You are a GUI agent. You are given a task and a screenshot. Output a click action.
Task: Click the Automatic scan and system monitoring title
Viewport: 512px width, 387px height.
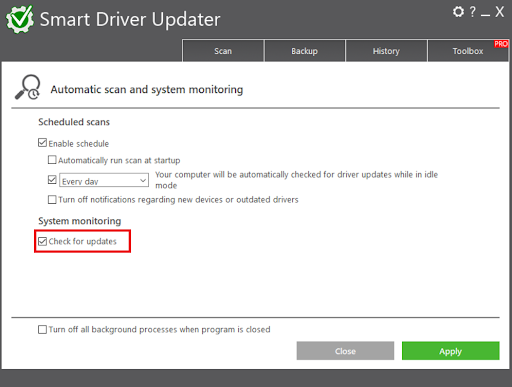(x=147, y=89)
